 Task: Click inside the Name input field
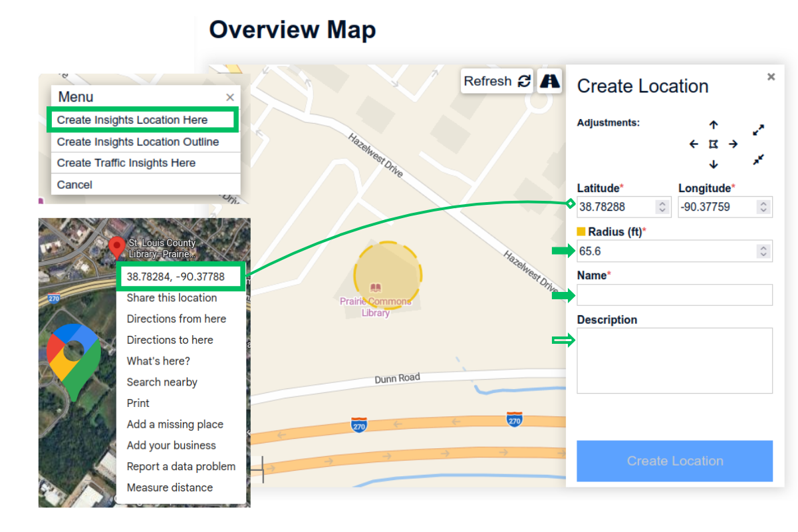coord(674,295)
